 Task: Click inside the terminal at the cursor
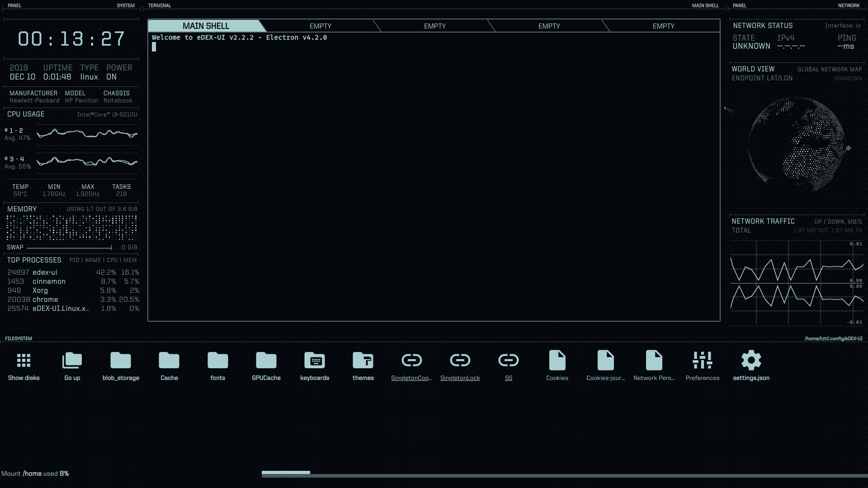(154, 47)
